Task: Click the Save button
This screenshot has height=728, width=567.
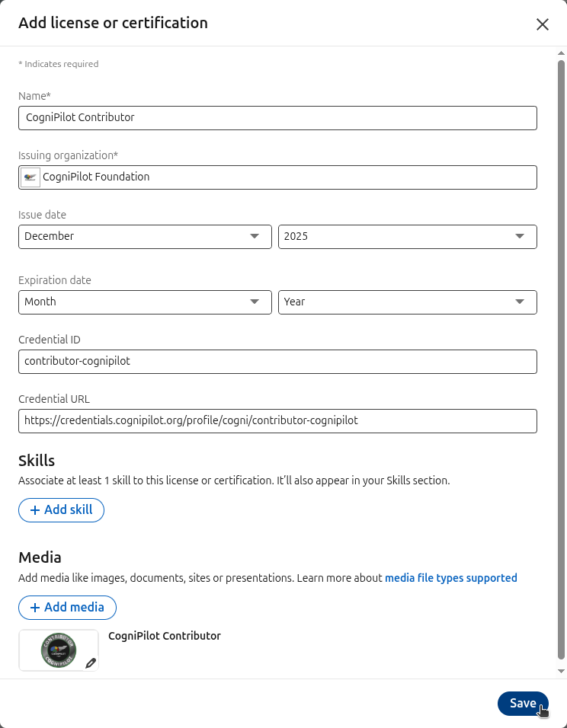Action: pyautogui.click(x=523, y=703)
